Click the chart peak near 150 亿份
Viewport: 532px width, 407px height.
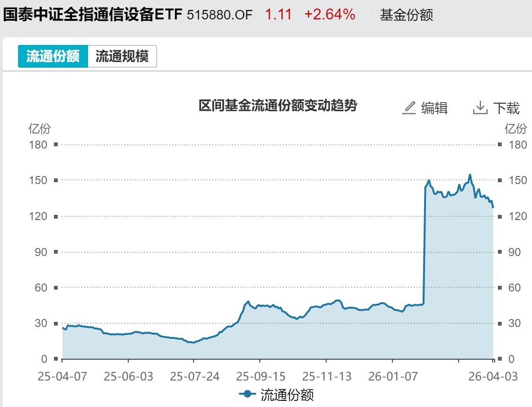(470, 175)
